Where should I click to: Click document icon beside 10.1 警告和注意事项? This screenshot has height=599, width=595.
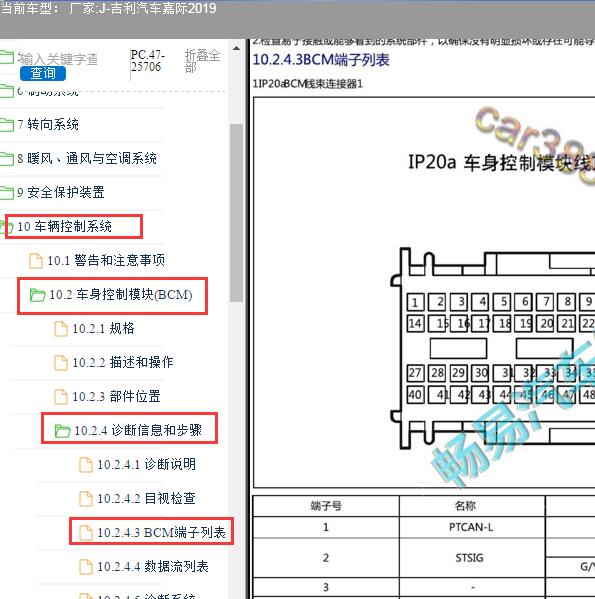pos(36,261)
